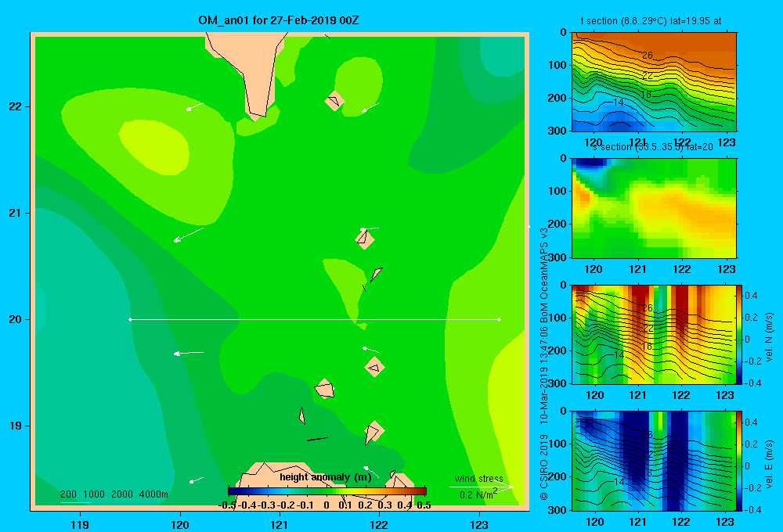783x532 pixels.
Task: Click the map title "OM_an01 for 27-Feb-2019 00Z"
Action: [x=278, y=20]
